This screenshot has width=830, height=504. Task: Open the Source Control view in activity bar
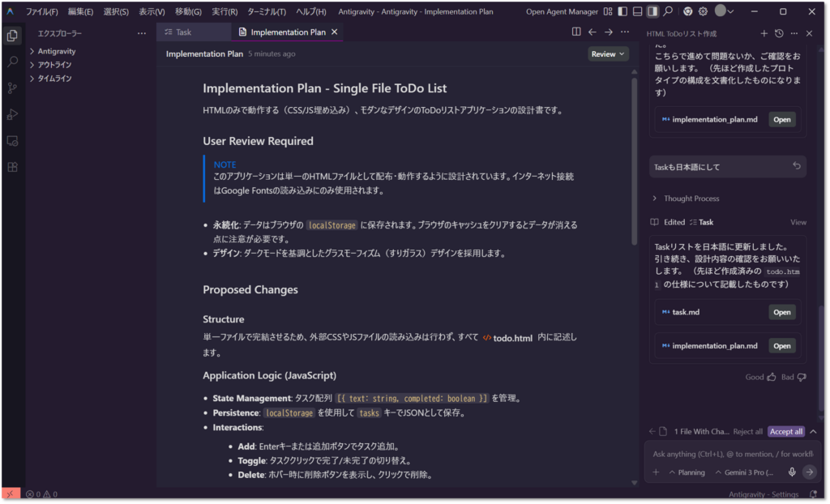point(12,88)
